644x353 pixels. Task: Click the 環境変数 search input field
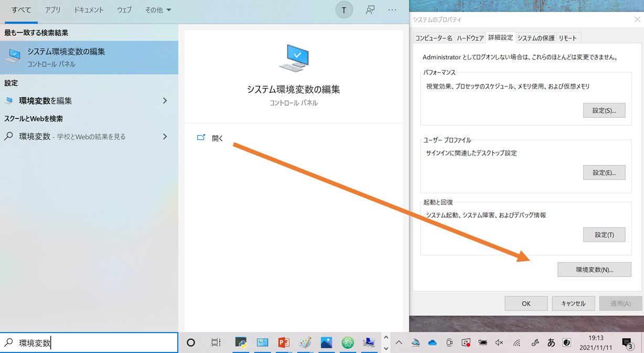[x=89, y=342]
